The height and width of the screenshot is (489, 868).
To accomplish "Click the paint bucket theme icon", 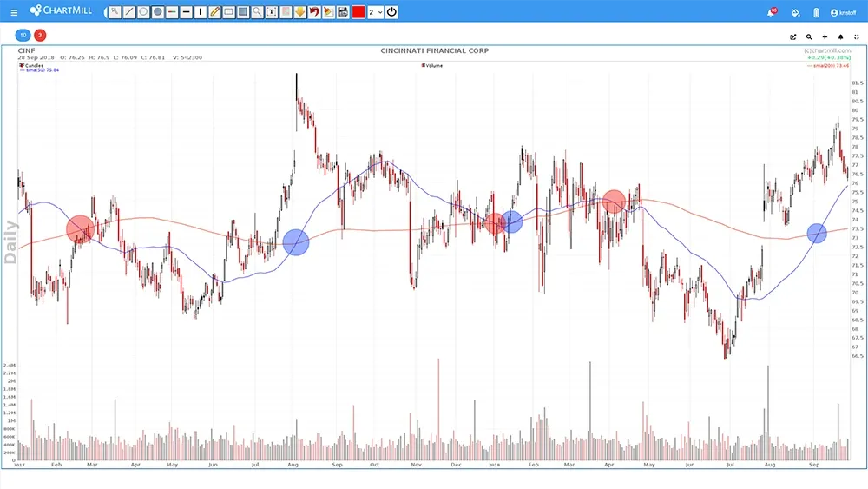I will pyautogui.click(x=795, y=13).
